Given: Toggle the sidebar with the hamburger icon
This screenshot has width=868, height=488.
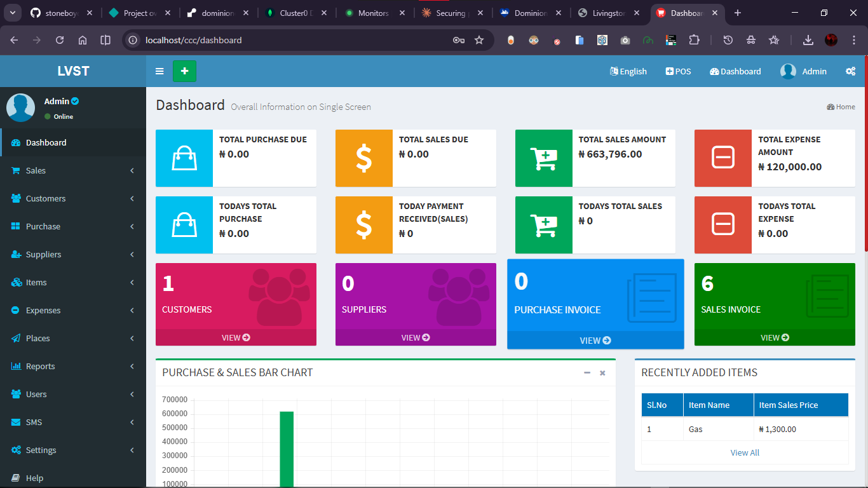Looking at the screenshot, I should coord(159,71).
